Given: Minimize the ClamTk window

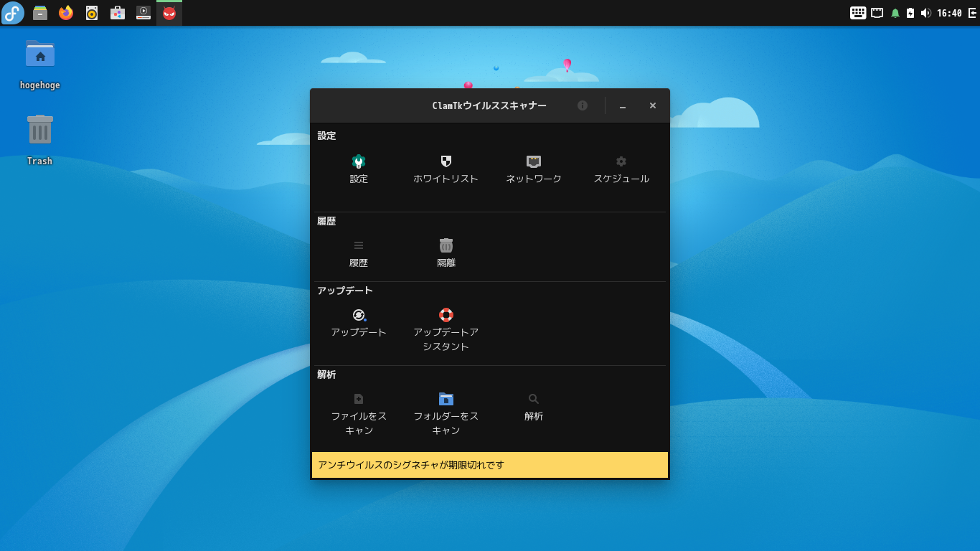Looking at the screenshot, I should point(623,105).
